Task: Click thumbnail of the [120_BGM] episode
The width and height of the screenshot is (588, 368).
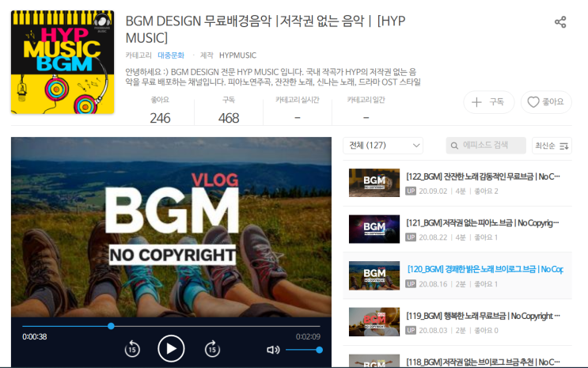Action: point(374,275)
